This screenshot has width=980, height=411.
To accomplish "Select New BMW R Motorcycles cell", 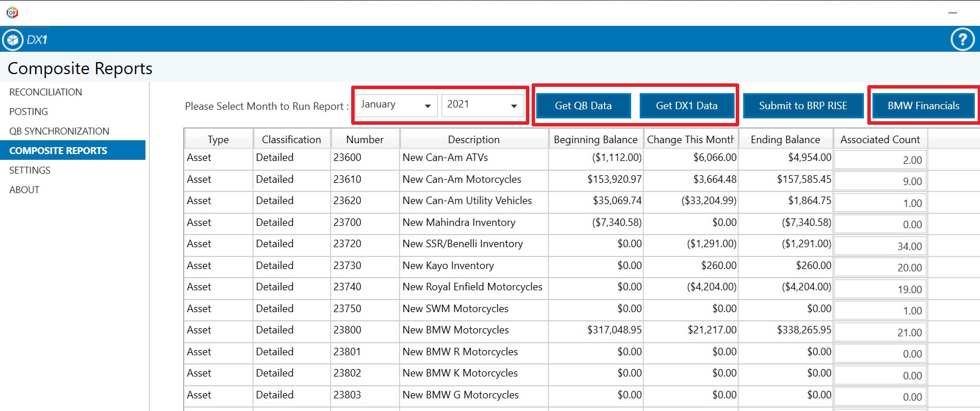I will click(474, 352).
